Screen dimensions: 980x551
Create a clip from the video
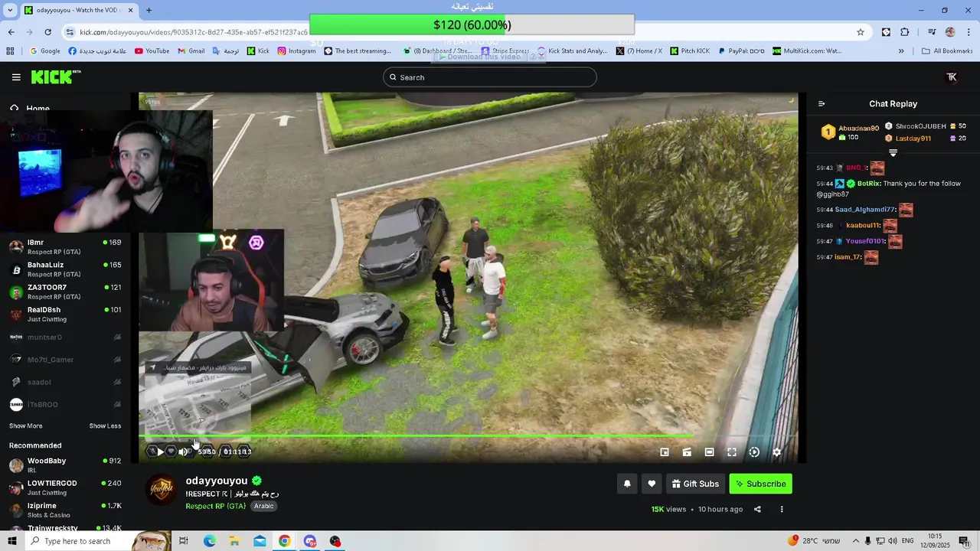687,452
